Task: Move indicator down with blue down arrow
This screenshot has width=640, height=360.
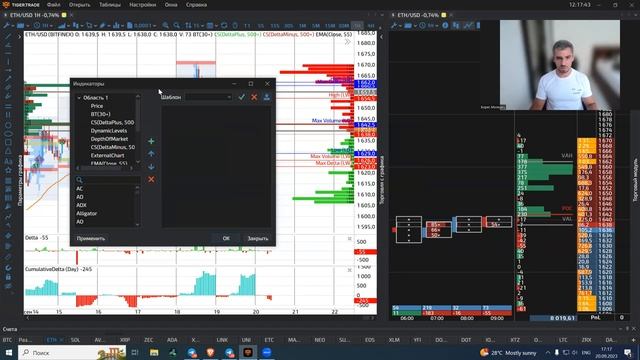Action: (x=151, y=167)
